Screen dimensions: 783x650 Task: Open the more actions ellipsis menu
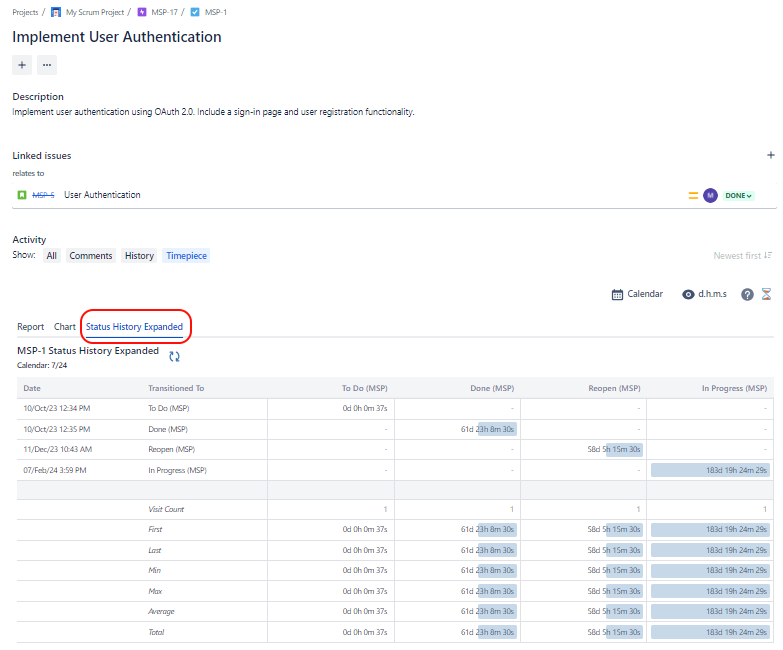pyautogui.click(x=47, y=65)
